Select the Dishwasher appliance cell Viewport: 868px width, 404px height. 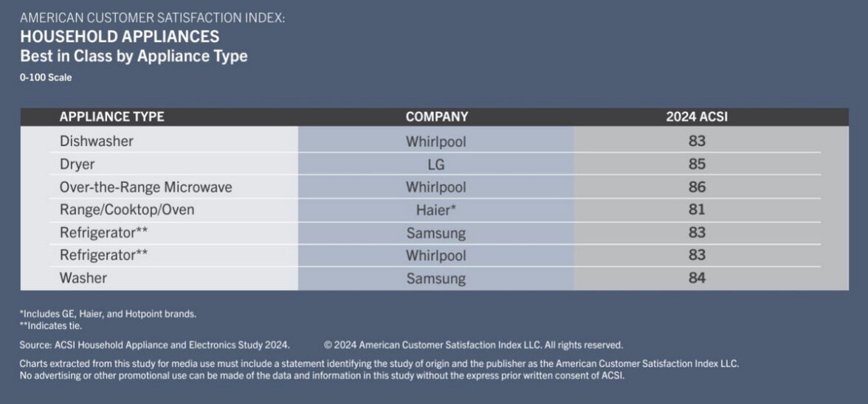point(96,141)
